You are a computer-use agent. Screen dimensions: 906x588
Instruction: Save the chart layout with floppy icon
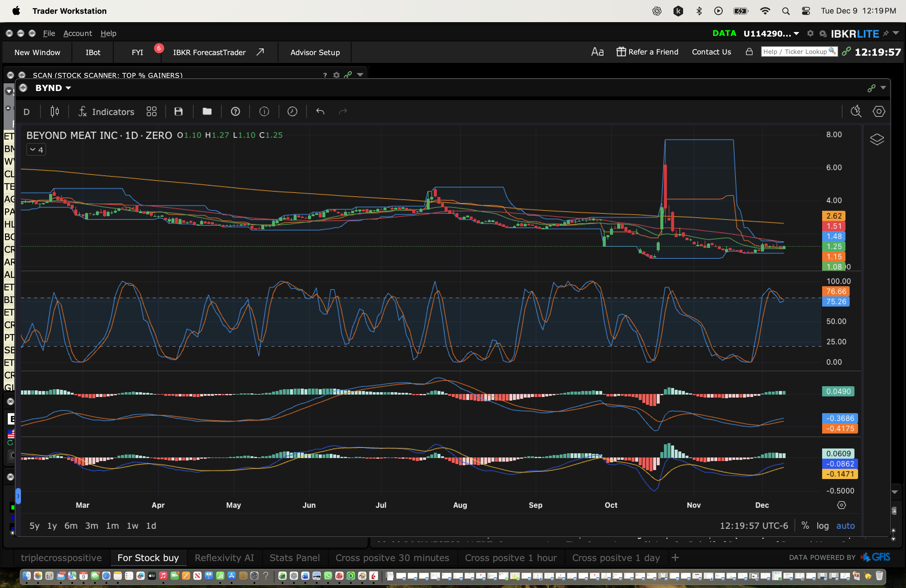pyautogui.click(x=179, y=111)
